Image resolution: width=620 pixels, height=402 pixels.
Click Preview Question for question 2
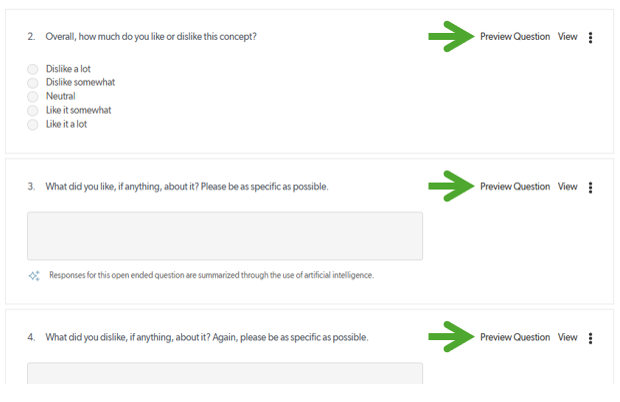(x=515, y=37)
